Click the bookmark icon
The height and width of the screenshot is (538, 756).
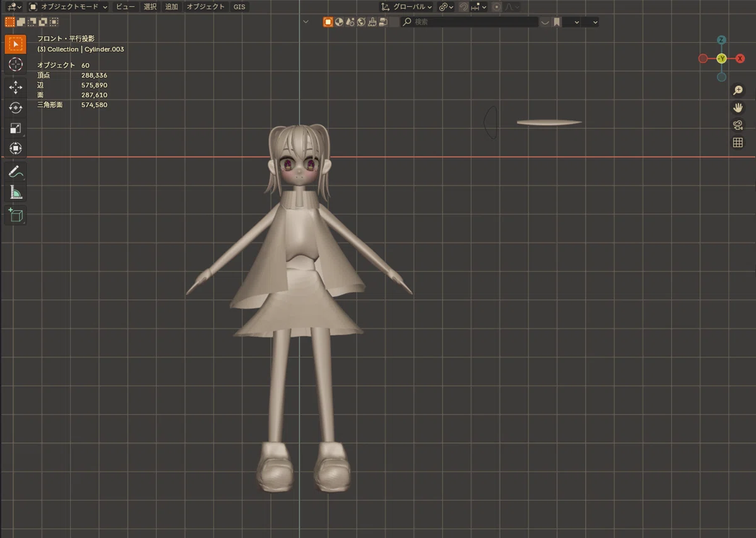pyautogui.click(x=557, y=21)
